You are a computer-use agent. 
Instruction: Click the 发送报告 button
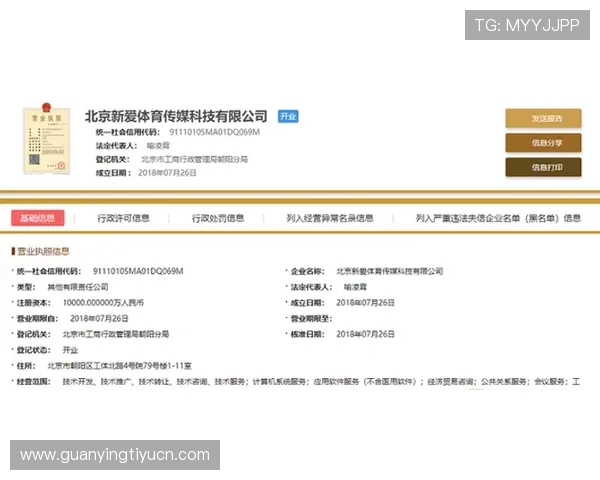pyautogui.click(x=543, y=118)
